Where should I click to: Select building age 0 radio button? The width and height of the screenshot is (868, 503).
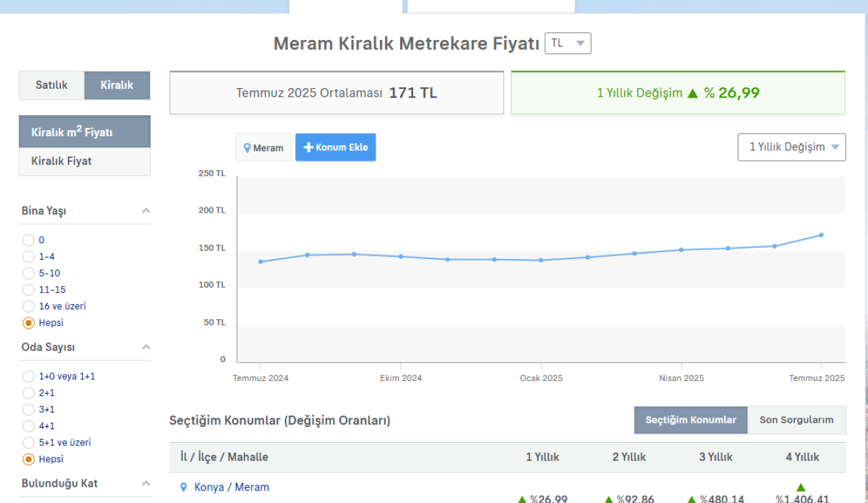28,240
